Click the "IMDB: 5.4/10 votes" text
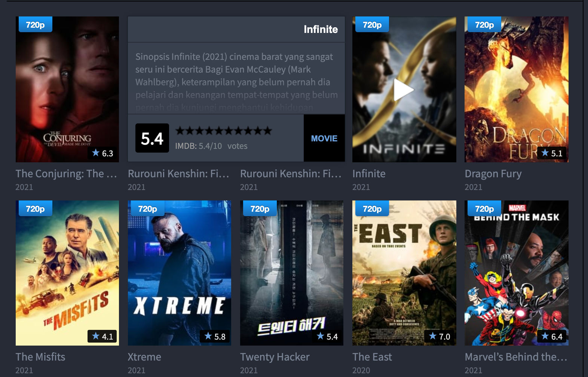 coord(211,146)
